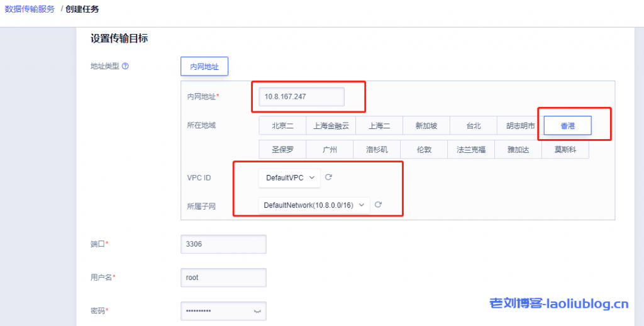Open the DefaultVPC dropdown
The height and width of the screenshot is (326, 644).
click(289, 178)
